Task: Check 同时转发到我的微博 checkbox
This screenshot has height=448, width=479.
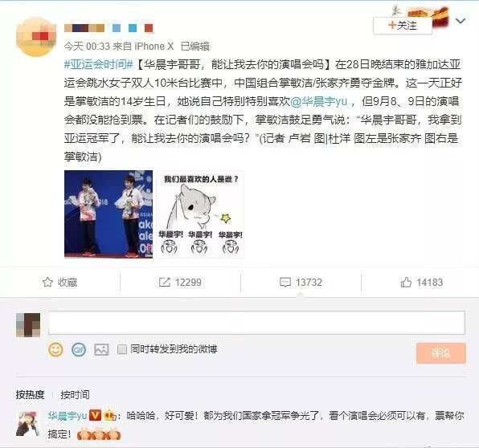Action: coord(122,349)
